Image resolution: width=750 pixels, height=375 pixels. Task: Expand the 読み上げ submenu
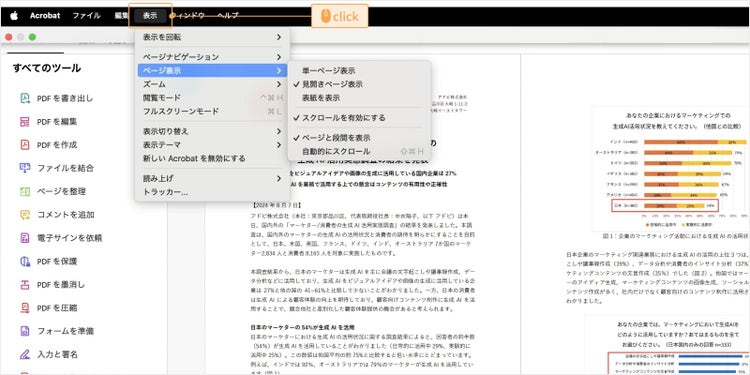coord(212,178)
